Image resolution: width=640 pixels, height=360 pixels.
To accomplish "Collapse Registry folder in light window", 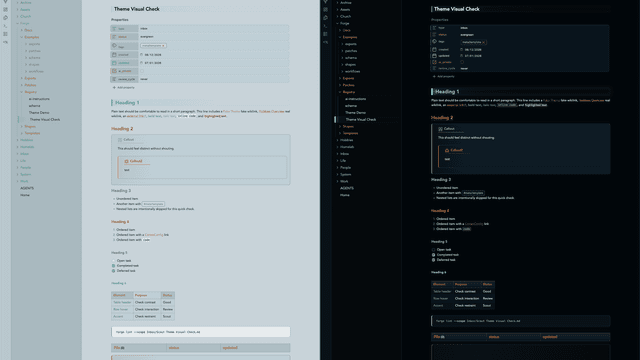I will tap(22, 92).
